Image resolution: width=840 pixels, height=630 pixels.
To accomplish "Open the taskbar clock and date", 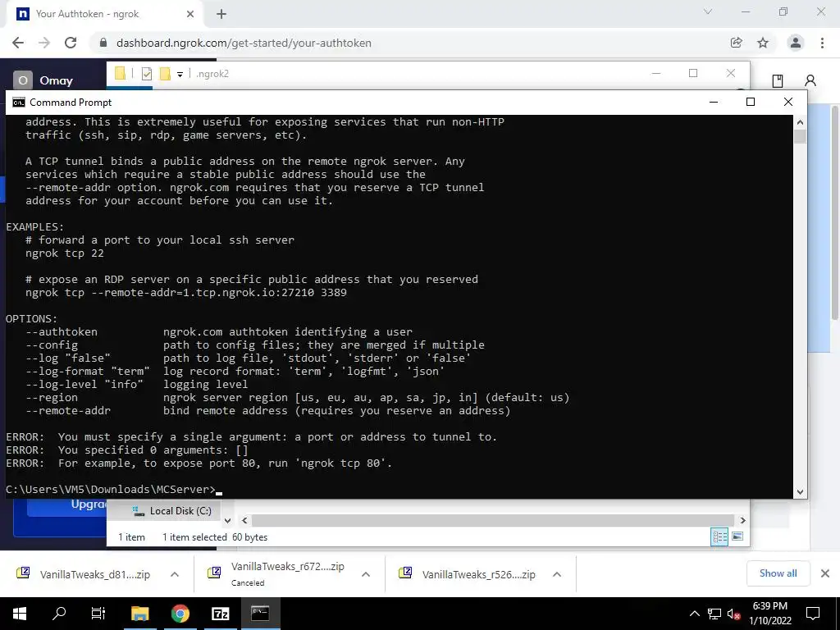I will pos(770,614).
